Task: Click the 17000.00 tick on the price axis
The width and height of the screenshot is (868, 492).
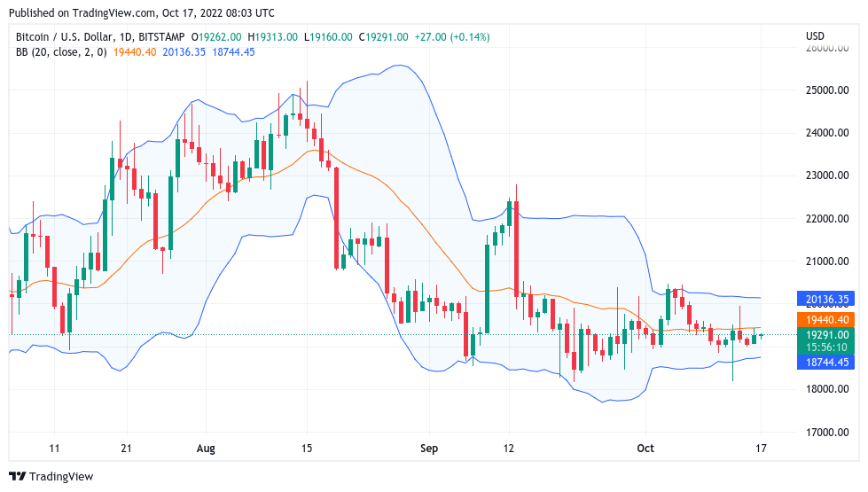Action: (x=827, y=433)
